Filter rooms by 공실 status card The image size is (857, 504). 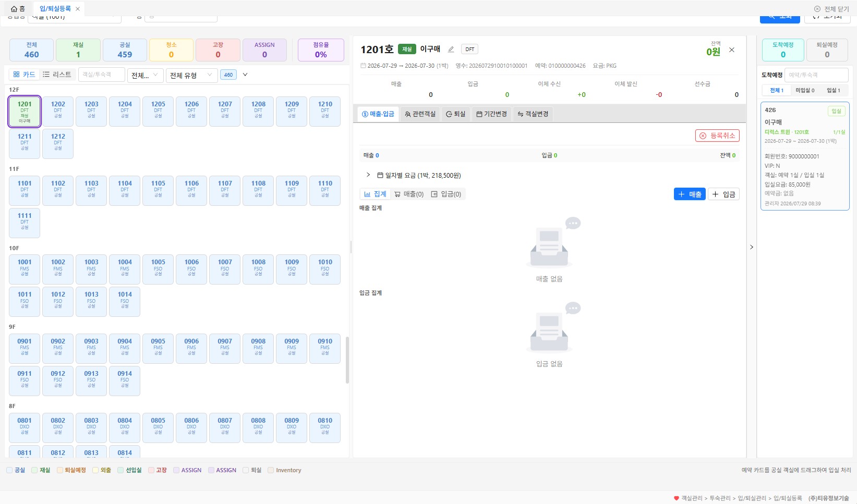pos(125,50)
